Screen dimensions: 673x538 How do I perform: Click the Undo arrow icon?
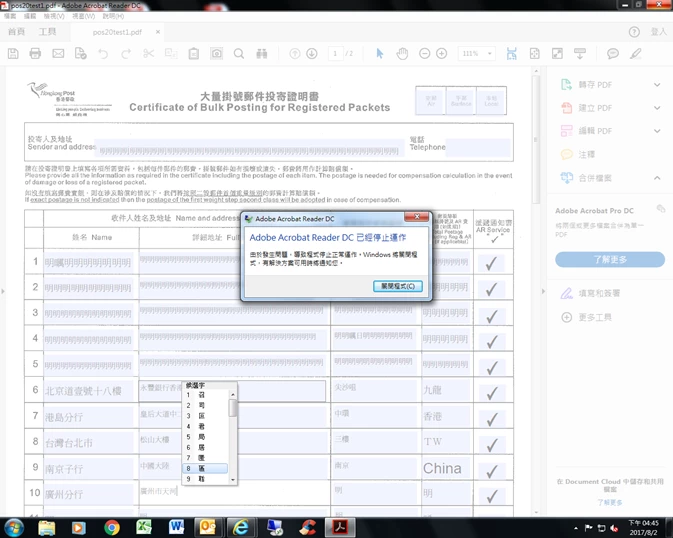point(103,54)
